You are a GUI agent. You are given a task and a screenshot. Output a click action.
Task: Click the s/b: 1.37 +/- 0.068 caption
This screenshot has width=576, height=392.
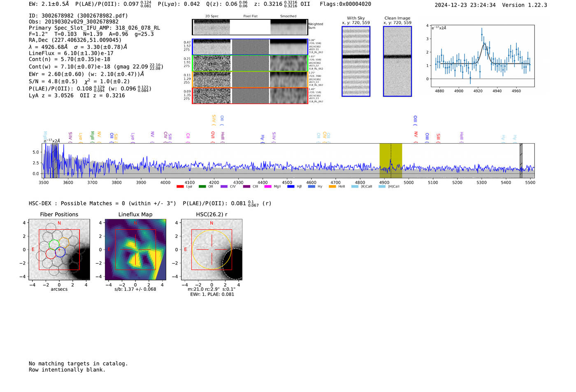pyautogui.click(x=135, y=289)
